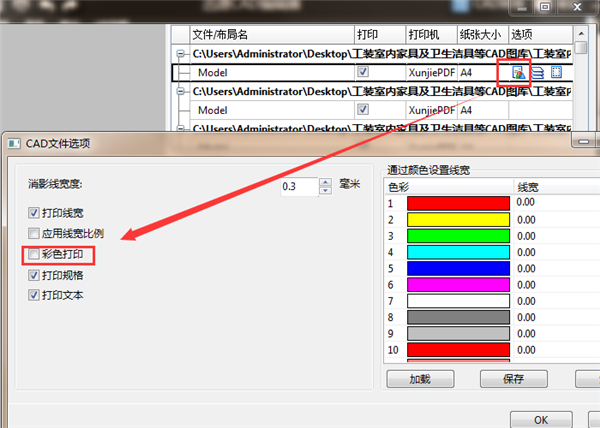Collapse the first file path tree node

[180, 53]
